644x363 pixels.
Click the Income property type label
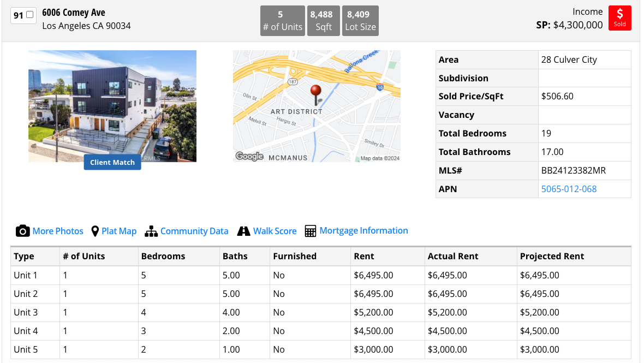pos(587,11)
